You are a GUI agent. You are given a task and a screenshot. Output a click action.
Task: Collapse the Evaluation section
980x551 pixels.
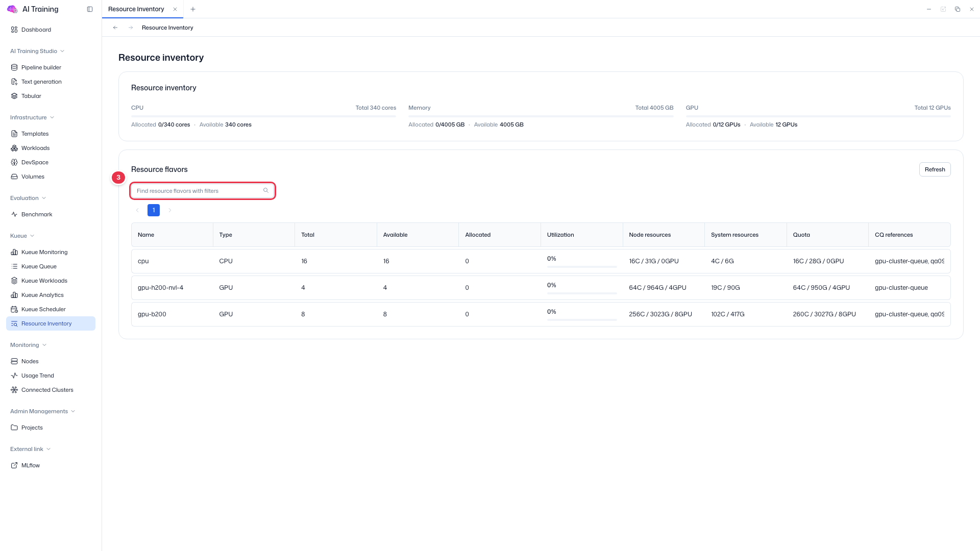coord(28,198)
